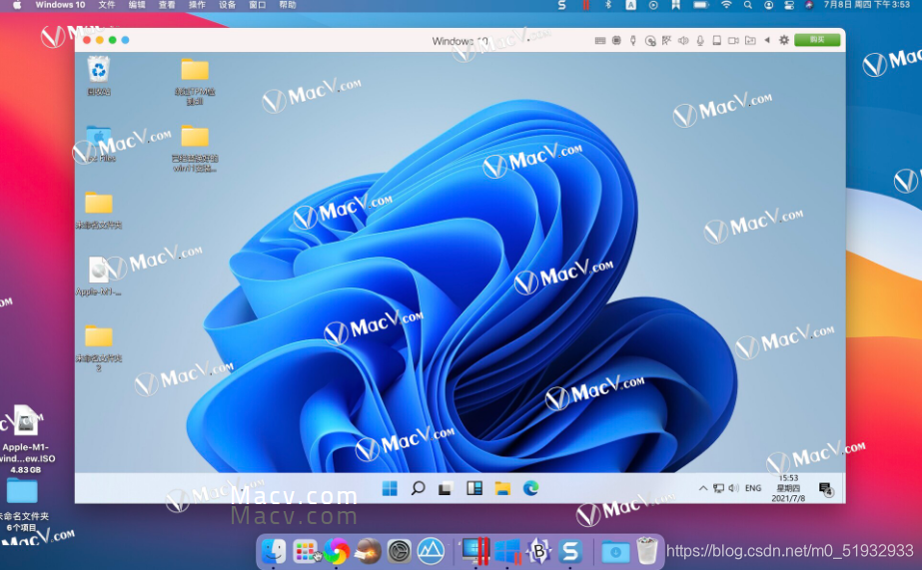The image size is (924, 570).
Task: Open the 设备 menu
Action: pos(227,5)
